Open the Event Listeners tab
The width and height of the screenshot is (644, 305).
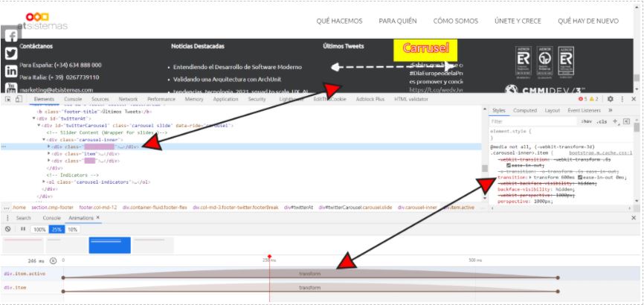[x=584, y=110]
